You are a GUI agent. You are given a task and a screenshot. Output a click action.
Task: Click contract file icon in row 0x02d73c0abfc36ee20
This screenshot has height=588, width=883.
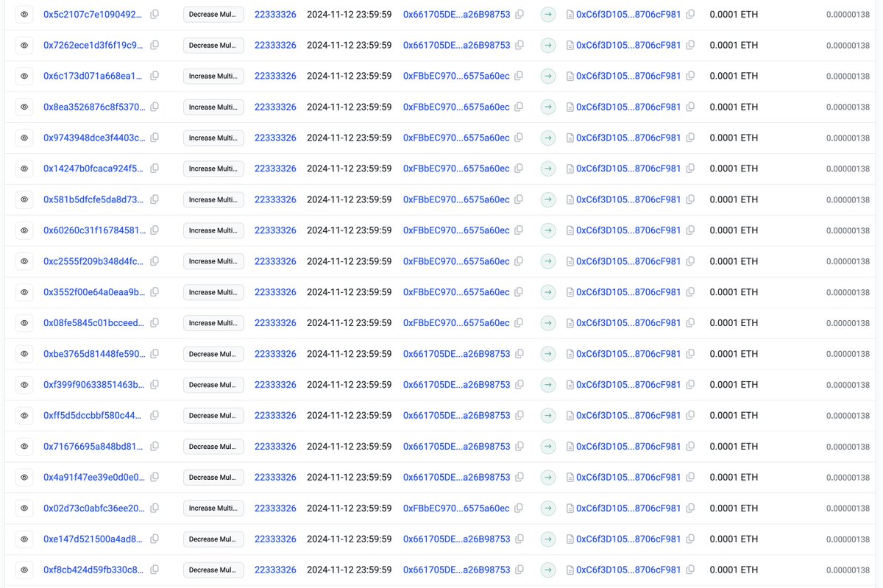coord(570,509)
